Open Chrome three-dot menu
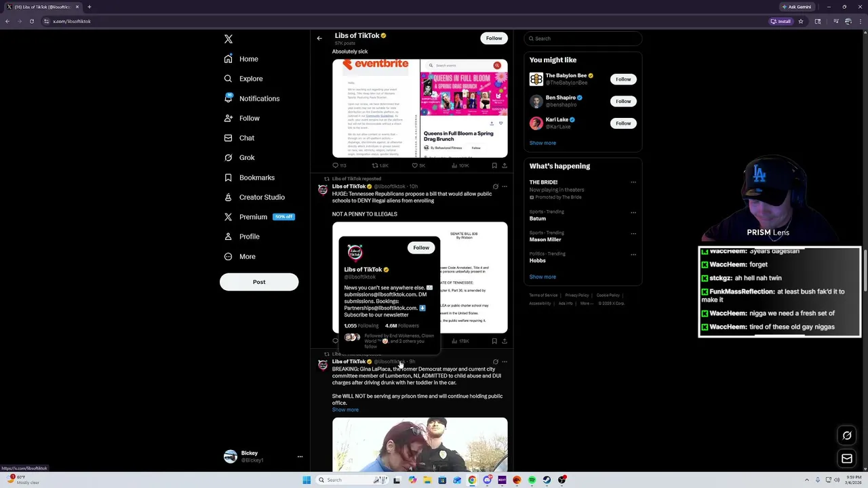 point(859,21)
